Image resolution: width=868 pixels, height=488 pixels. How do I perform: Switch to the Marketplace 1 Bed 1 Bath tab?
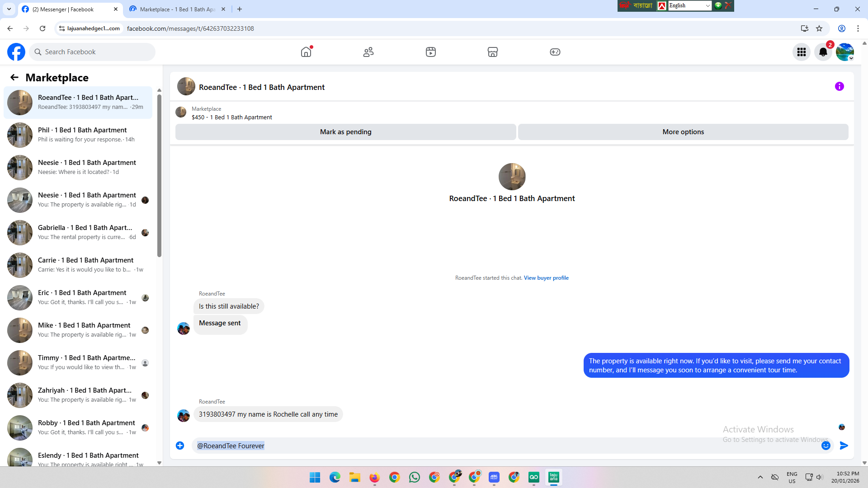177,9
